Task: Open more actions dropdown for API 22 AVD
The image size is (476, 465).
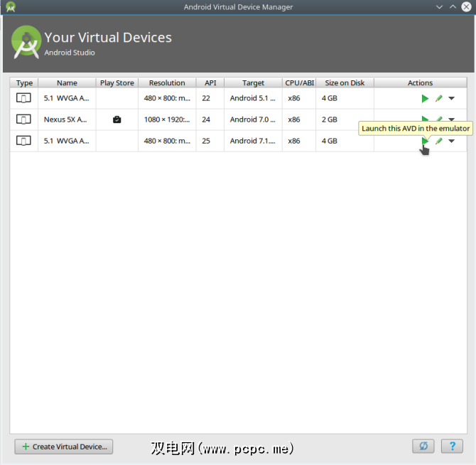Action: pyautogui.click(x=451, y=98)
